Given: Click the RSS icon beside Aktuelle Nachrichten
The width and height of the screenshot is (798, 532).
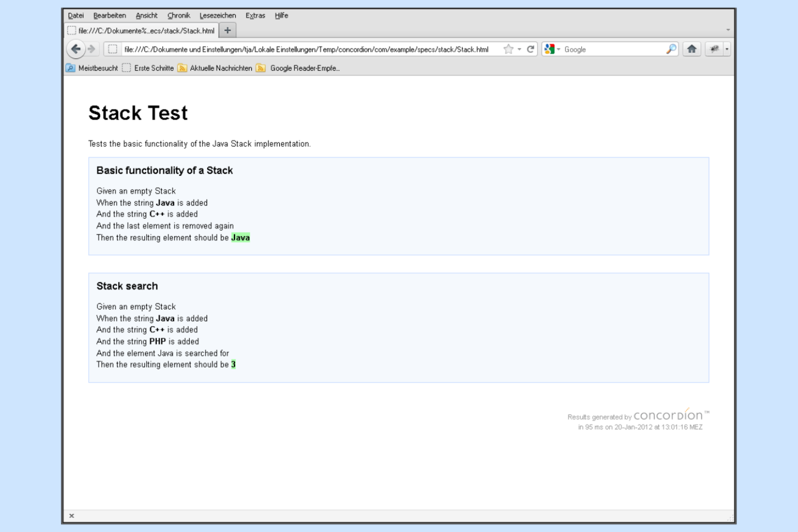Looking at the screenshot, I should click(x=182, y=68).
